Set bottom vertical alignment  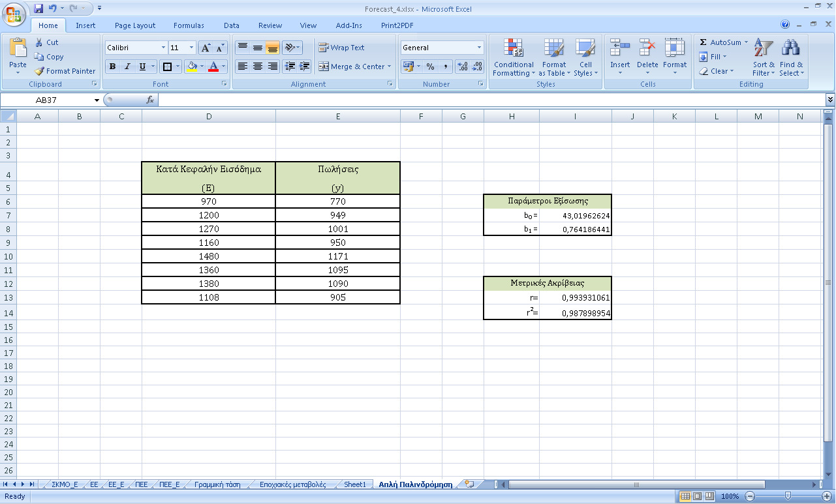pyautogui.click(x=273, y=48)
